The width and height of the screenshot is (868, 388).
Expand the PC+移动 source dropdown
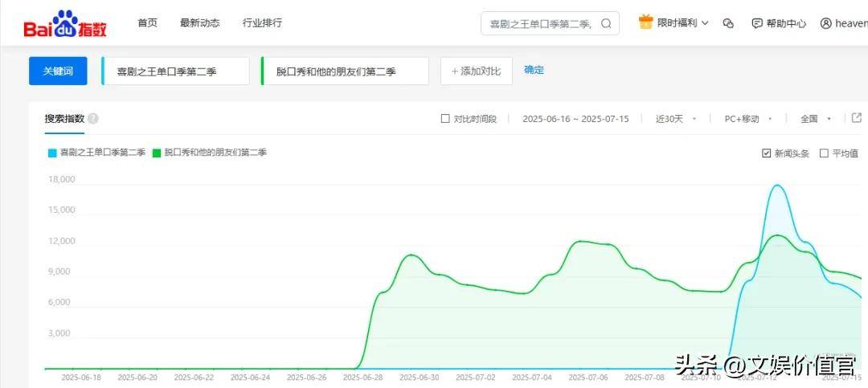click(x=748, y=118)
